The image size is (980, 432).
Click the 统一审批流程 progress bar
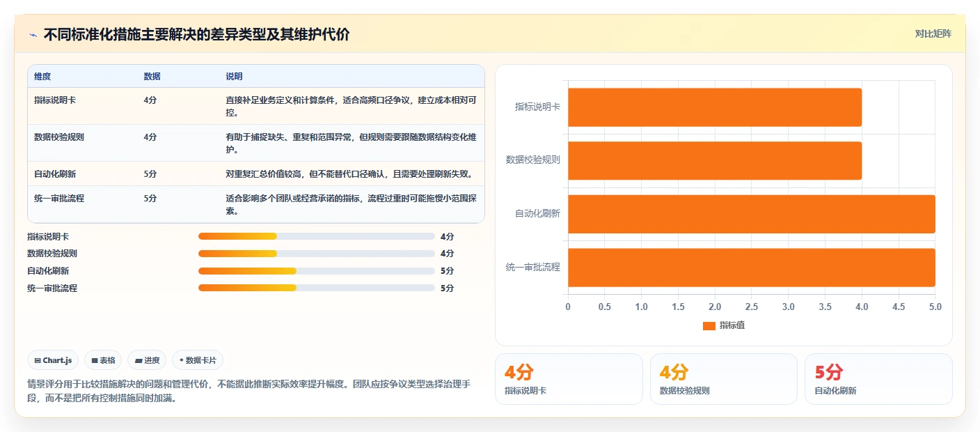pos(317,288)
